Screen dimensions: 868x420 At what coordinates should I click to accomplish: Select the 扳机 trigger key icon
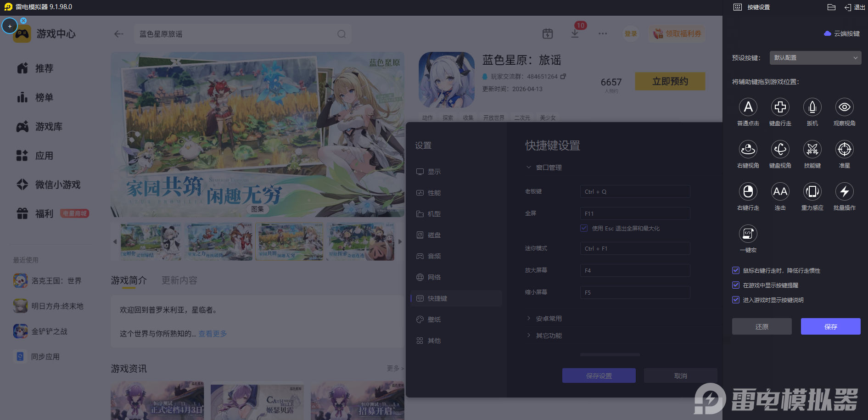coord(812,107)
